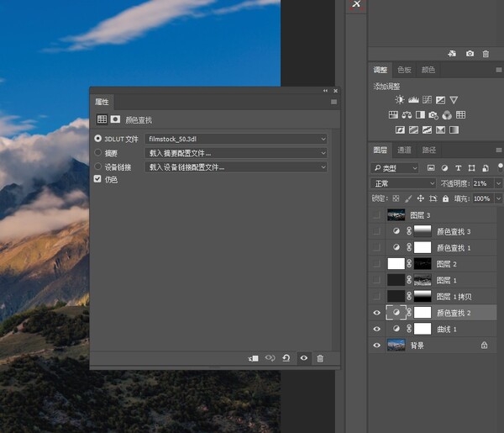Lock all padlock icon

(x=445, y=198)
